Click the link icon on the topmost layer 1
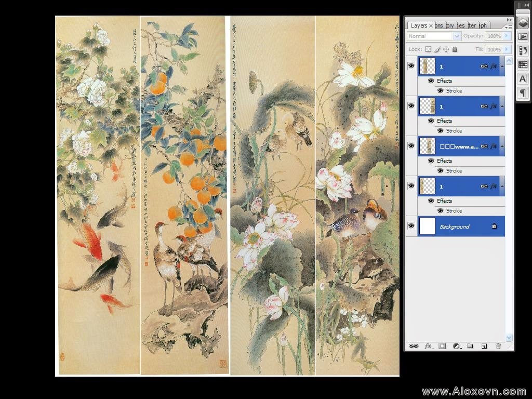 [484, 66]
